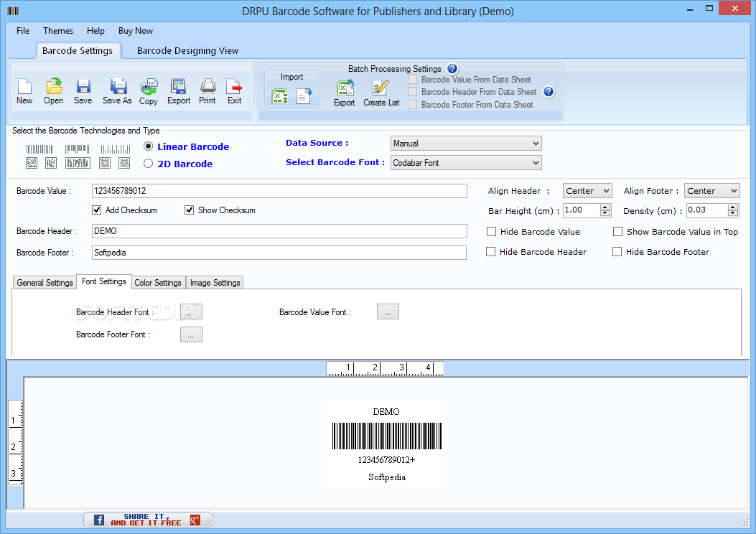Click the barcode preview image
This screenshot has width=756, height=534.
point(387,444)
